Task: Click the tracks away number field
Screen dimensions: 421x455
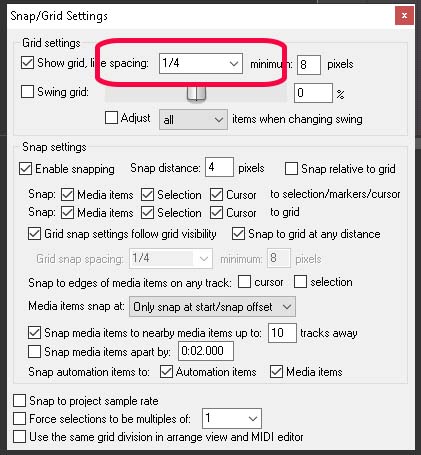Action: pyautogui.click(x=282, y=333)
